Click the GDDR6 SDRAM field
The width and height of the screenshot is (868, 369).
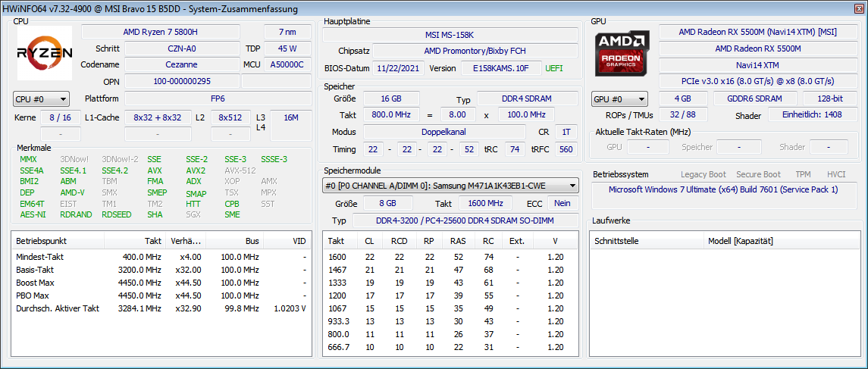click(x=755, y=99)
